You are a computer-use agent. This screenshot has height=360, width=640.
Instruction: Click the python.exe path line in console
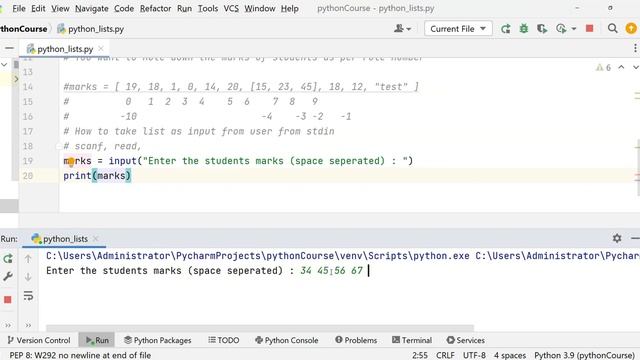click(343, 256)
